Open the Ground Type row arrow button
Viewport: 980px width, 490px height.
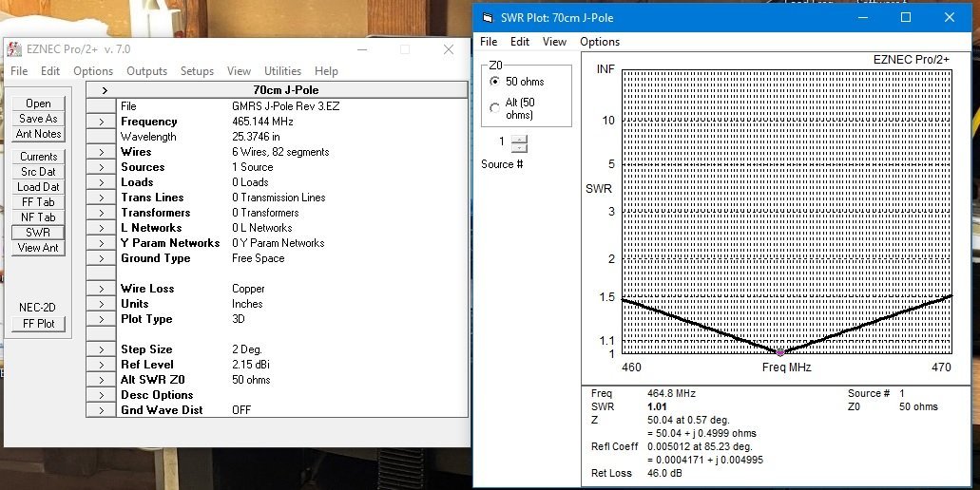[101, 258]
